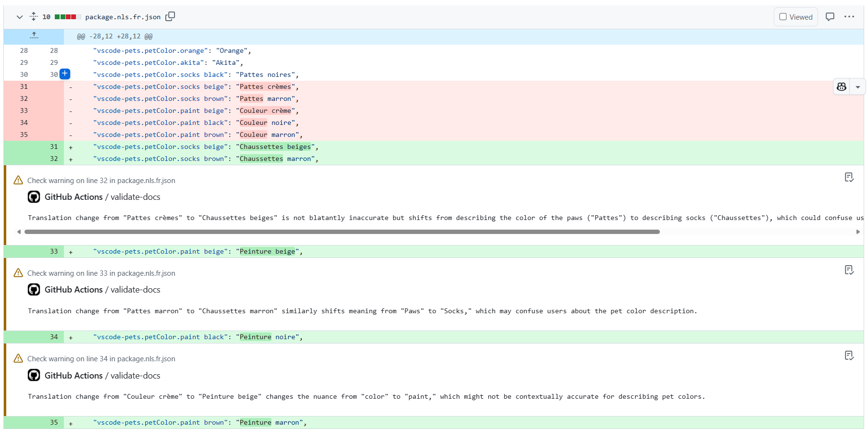The image size is (868, 429).
Task: Click the scroll right arrow in annotation
Action: coord(858,232)
